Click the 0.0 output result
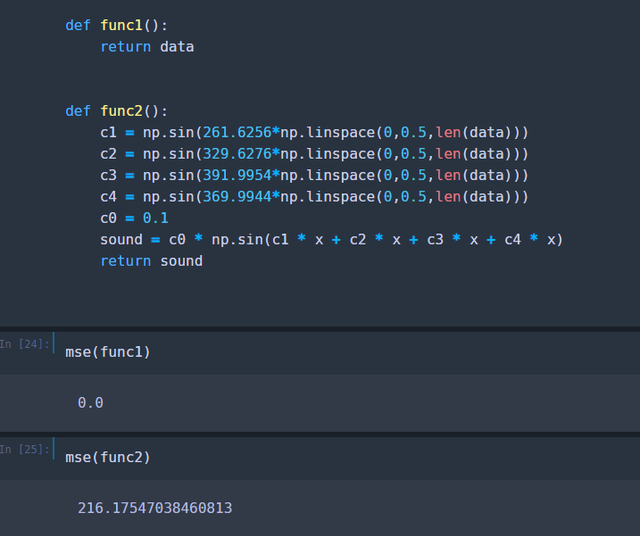Screen dimensions: 640x536 90,403
